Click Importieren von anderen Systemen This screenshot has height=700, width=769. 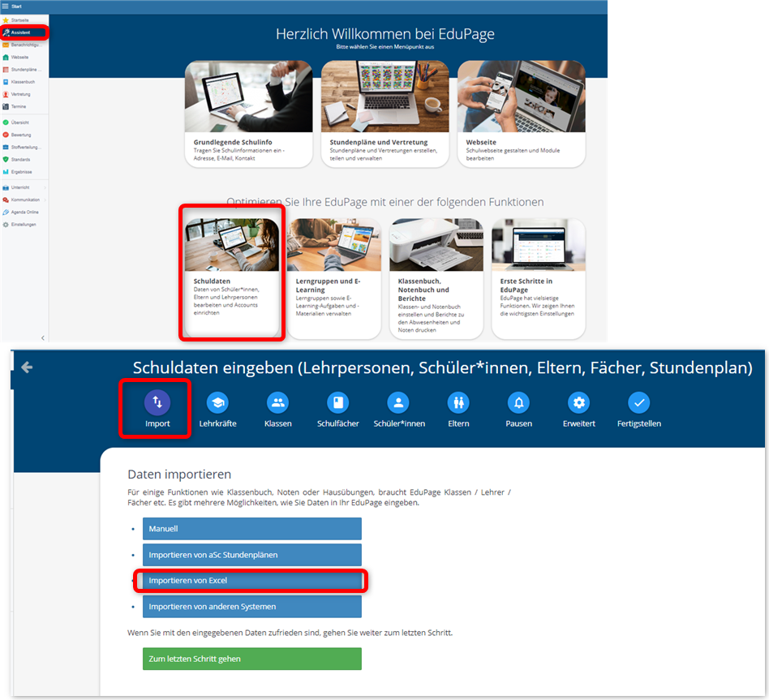click(252, 607)
